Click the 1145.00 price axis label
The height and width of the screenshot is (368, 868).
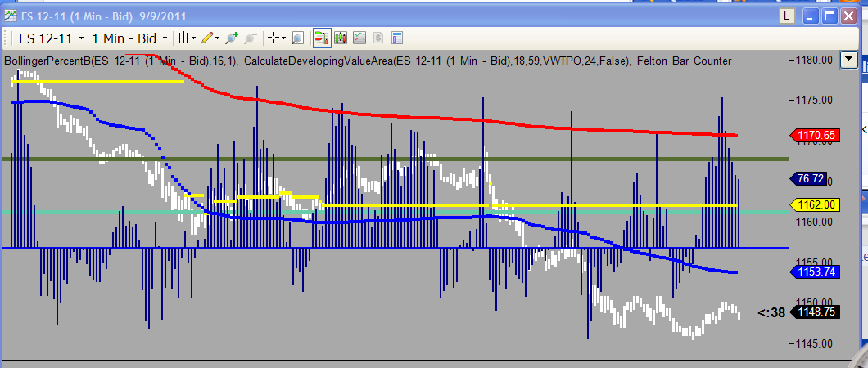pos(814,343)
